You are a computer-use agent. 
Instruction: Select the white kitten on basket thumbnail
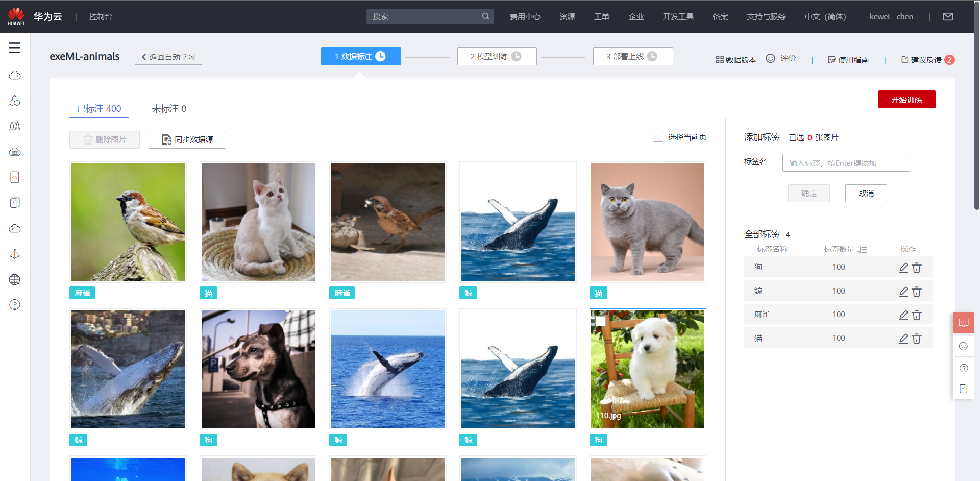(x=258, y=222)
